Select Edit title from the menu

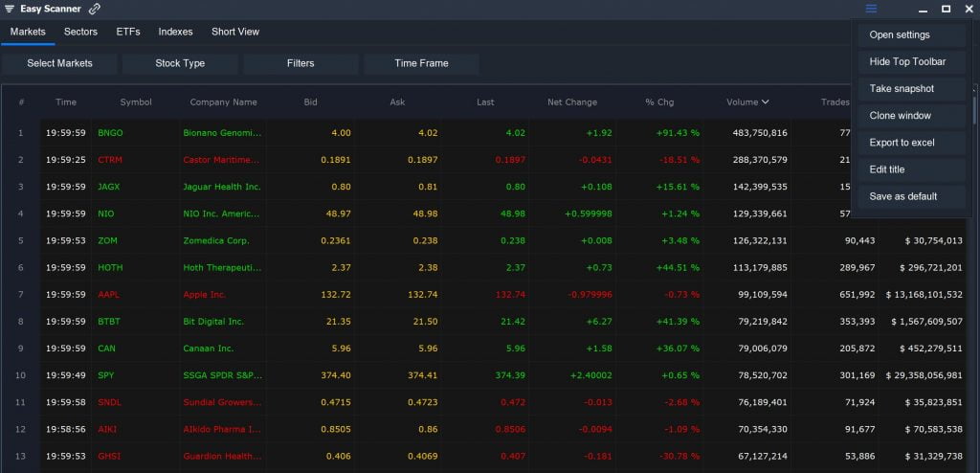click(911, 169)
